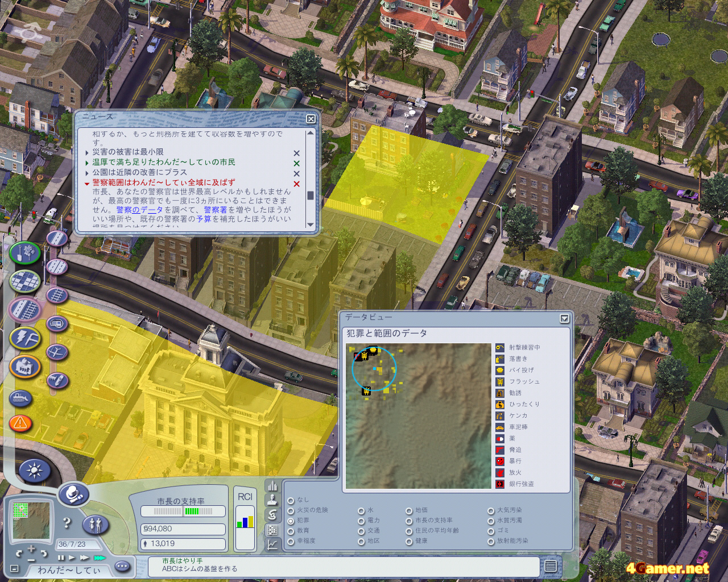Screen dimensions: 728x582
Task: Select the 火災の危険 data view radio
Action: point(291,510)
